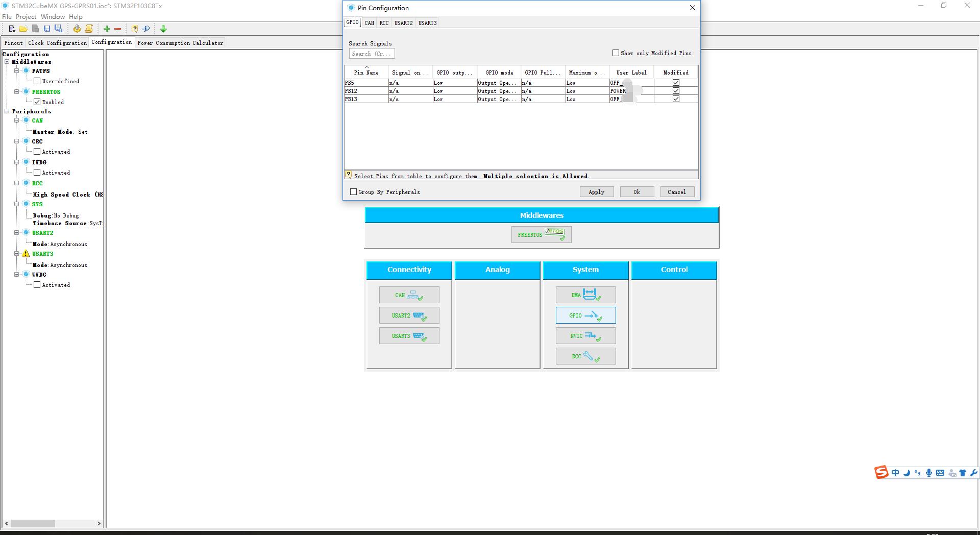Image resolution: width=980 pixels, height=535 pixels.
Task: Open the Sogou input method S logo
Action: tap(881, 473)
